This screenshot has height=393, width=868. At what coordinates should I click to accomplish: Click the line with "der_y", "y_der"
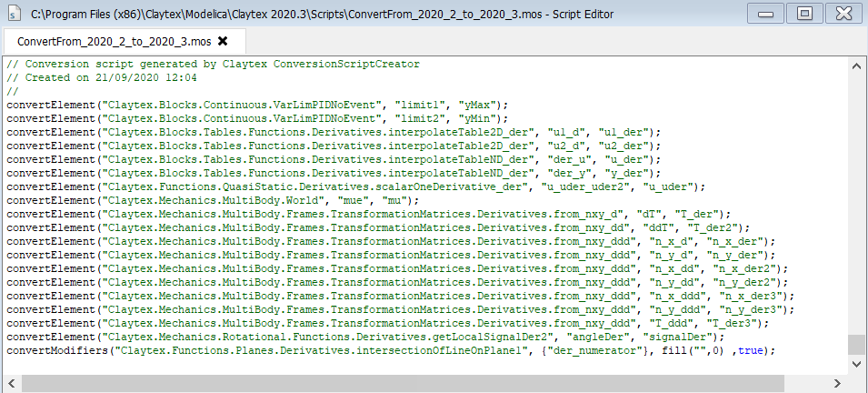coord(334,173)
